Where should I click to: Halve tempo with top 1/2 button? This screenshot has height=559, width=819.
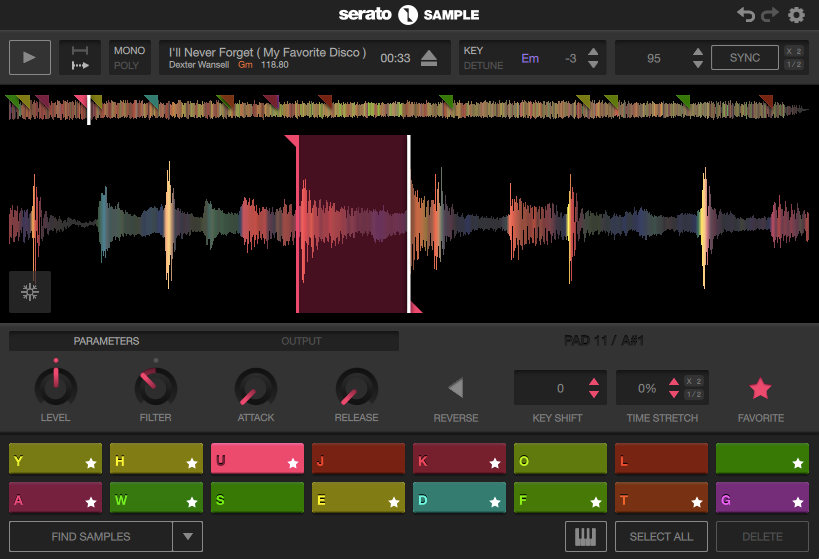(794, 64)
